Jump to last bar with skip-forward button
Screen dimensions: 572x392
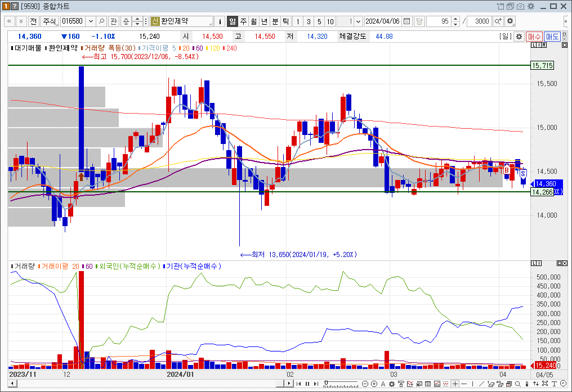point(316,384)
